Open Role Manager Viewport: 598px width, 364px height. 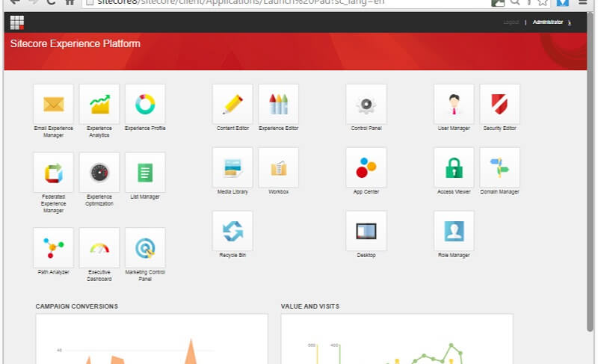click(454, 231)
